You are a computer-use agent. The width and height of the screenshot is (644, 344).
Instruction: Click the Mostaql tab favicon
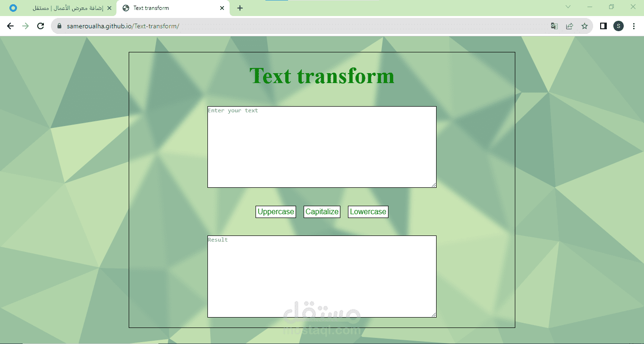(x=13, y=8)
